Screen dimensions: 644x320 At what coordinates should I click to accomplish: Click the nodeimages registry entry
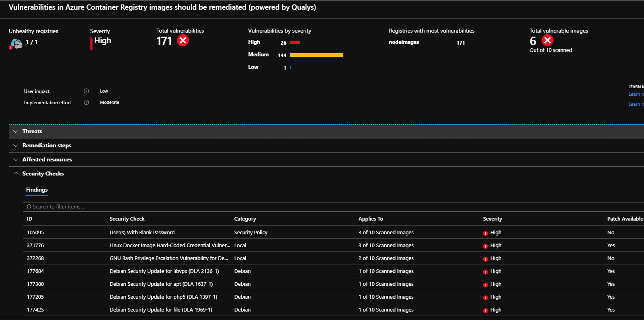404,42
